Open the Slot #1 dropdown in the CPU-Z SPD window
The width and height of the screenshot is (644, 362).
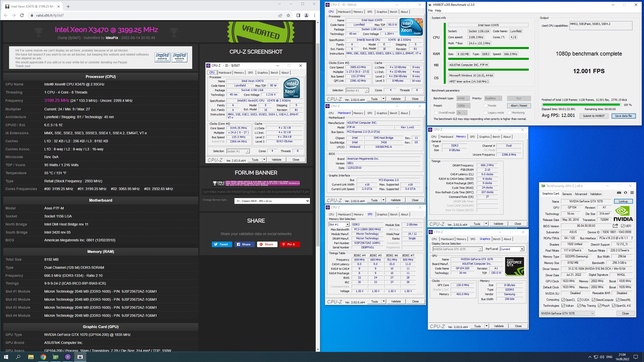339,224
